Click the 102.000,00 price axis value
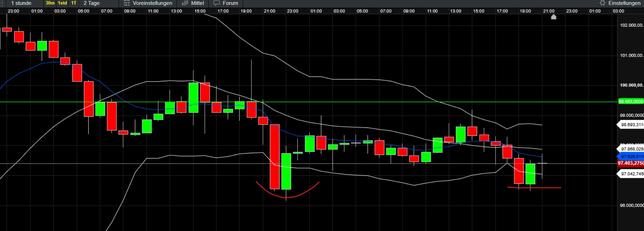The width and height of the screenshot is (644, 231). 631,25
